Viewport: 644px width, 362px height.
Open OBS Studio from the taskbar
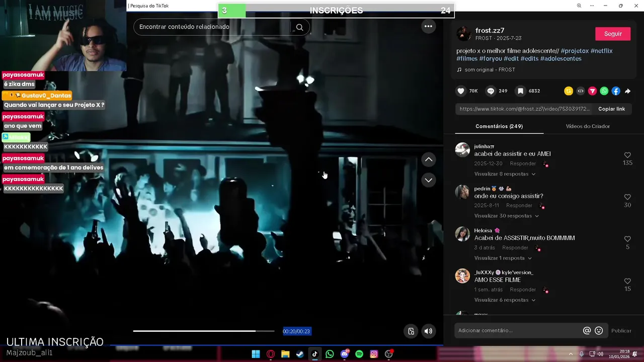389,354
